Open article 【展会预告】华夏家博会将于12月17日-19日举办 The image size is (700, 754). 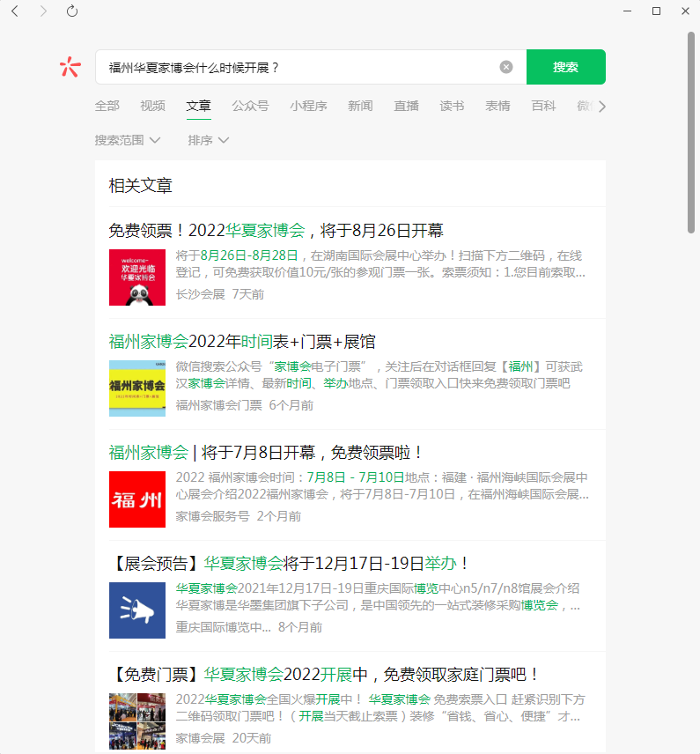click(x=290, y=563)
